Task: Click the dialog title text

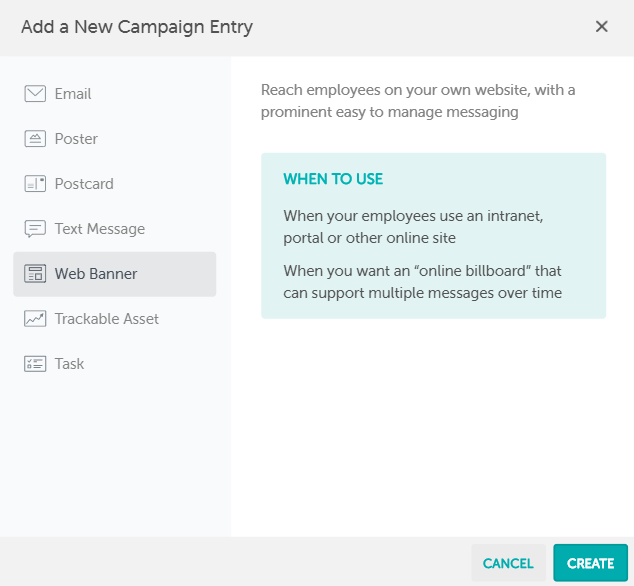Action: click(x=137, y=27)
